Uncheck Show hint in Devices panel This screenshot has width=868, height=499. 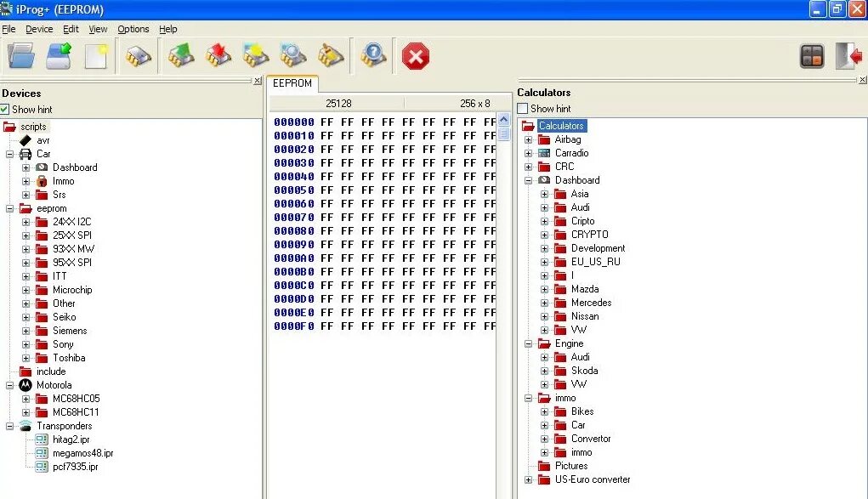coord(5,109)
